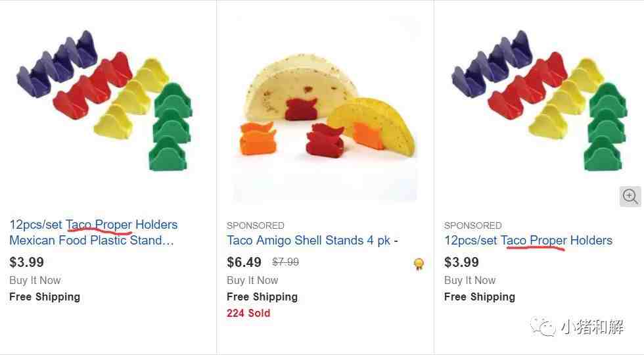Select 'Buy It Now' under the first listing
Screen dimensions: 644x355
(x=35, y=280)
